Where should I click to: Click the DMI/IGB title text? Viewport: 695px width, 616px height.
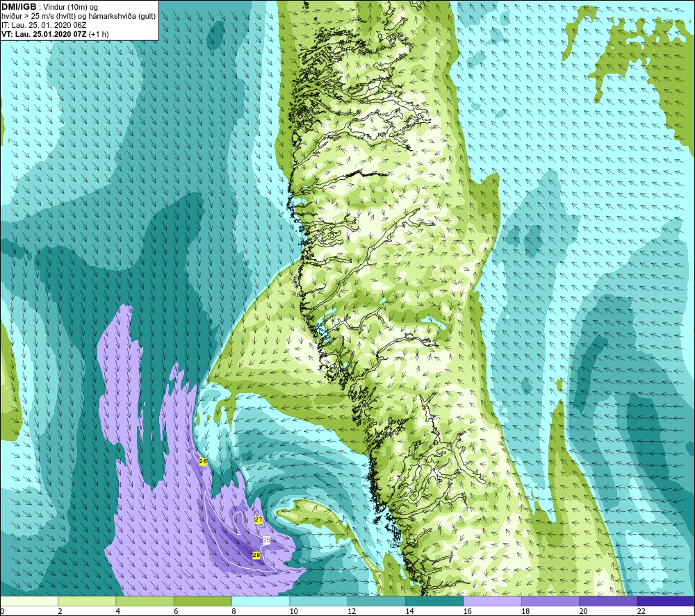pyautogui.click(x=19, y=7)
